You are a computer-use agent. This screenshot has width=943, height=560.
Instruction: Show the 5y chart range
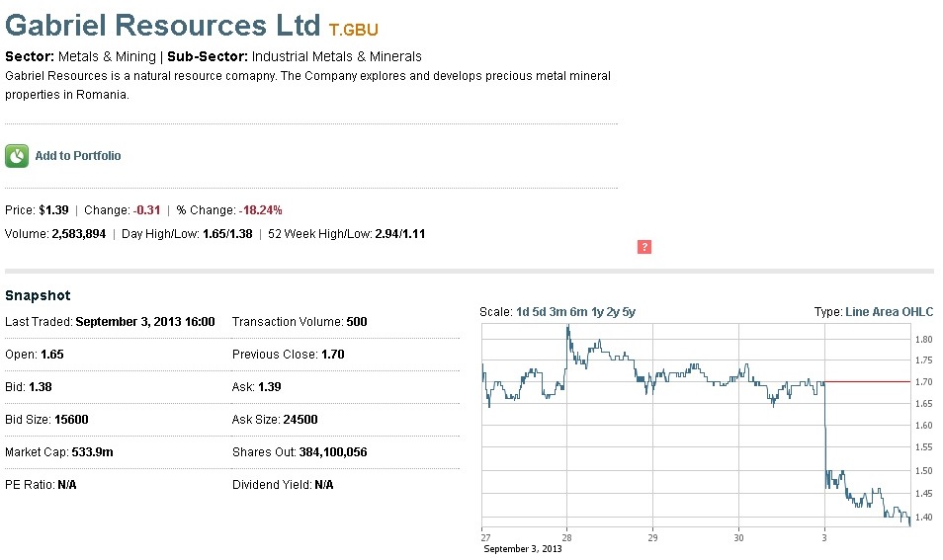(x=629, y=312)
